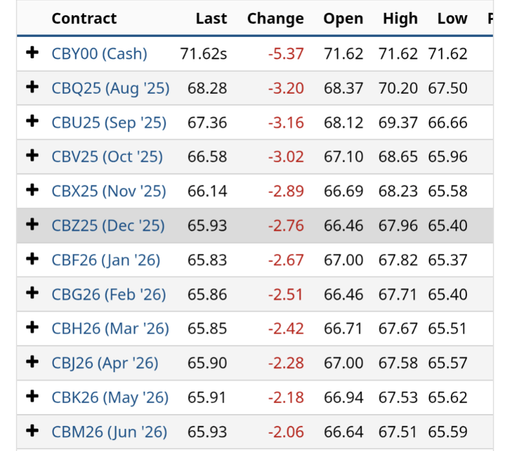The height and width of the screenshot is (451, 510).
Task: Expand the CBY00 (Cash) row
Action: tap(32, 53)
